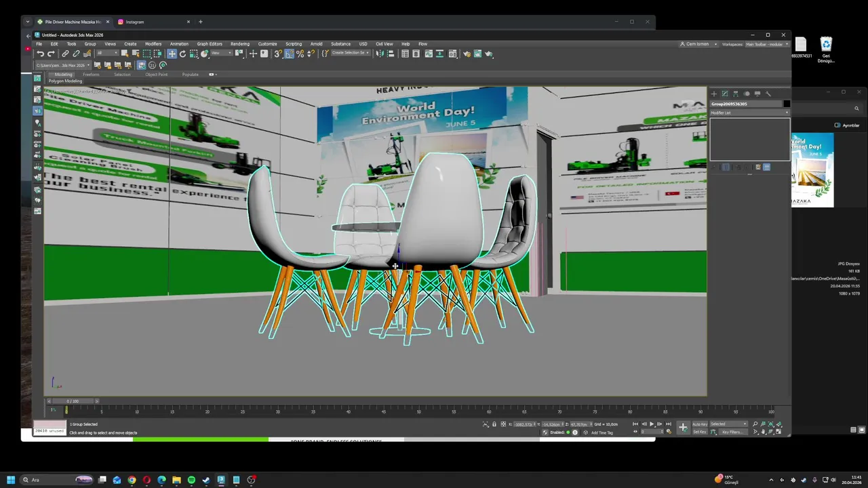The image size is (868, 488).
Task: Toggle the 3D Snaps icon
Action: [x=278, y=54]
